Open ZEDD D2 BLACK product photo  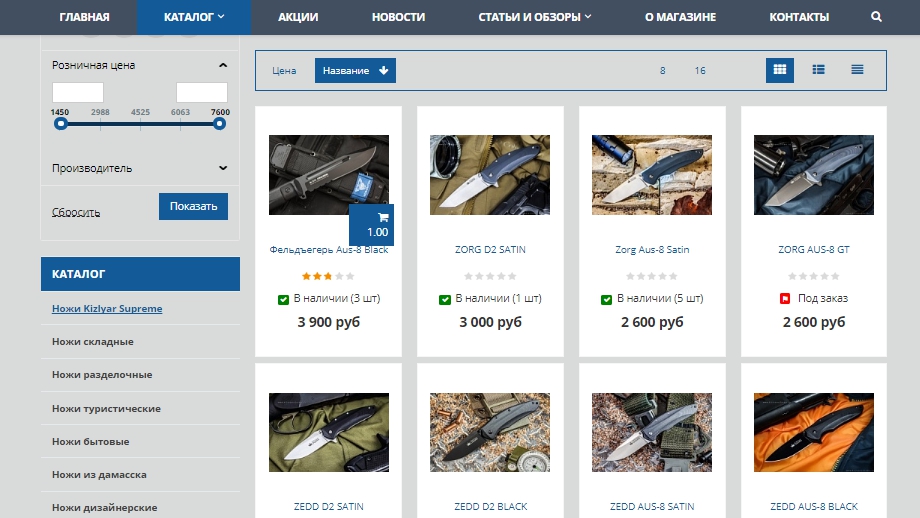pyautogui.click(x=490, y=432)
